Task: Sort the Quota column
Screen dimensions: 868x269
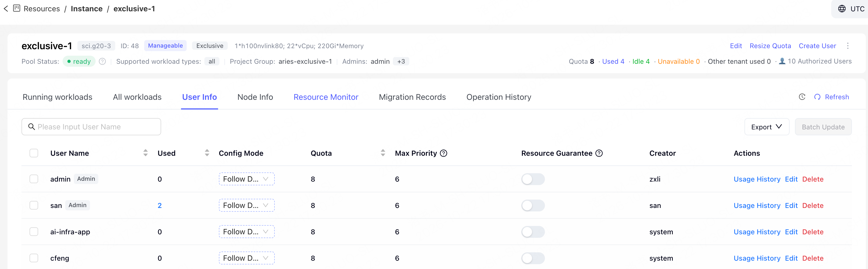Action: [x=383, y=153]
